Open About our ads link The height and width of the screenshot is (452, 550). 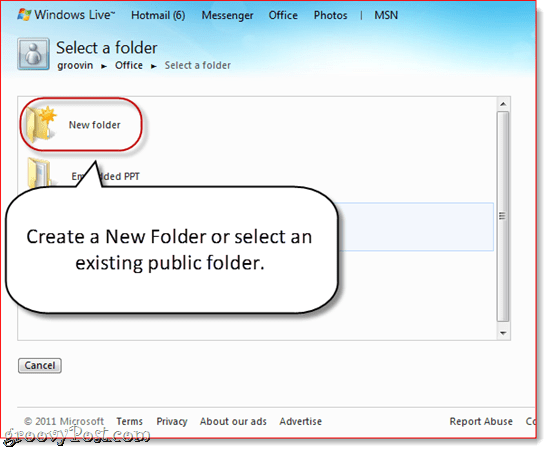233,421
